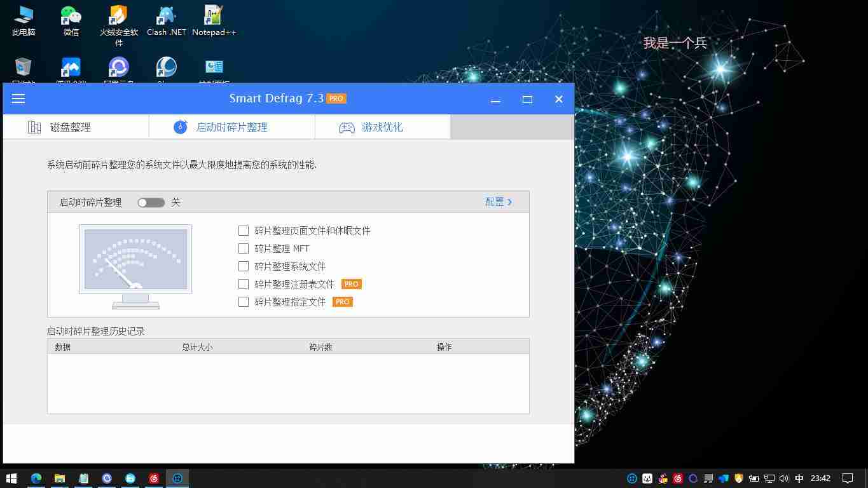This screenshot has width=868, height=488.
Task: Open NetEase Cloud Music taskbar icon
Action: tap(154, 478)
